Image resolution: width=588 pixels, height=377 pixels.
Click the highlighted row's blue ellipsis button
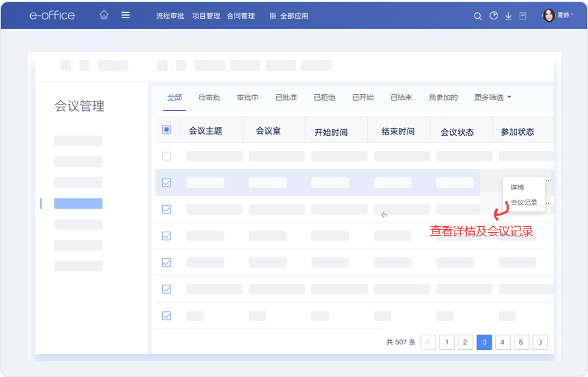click(548, 180)
